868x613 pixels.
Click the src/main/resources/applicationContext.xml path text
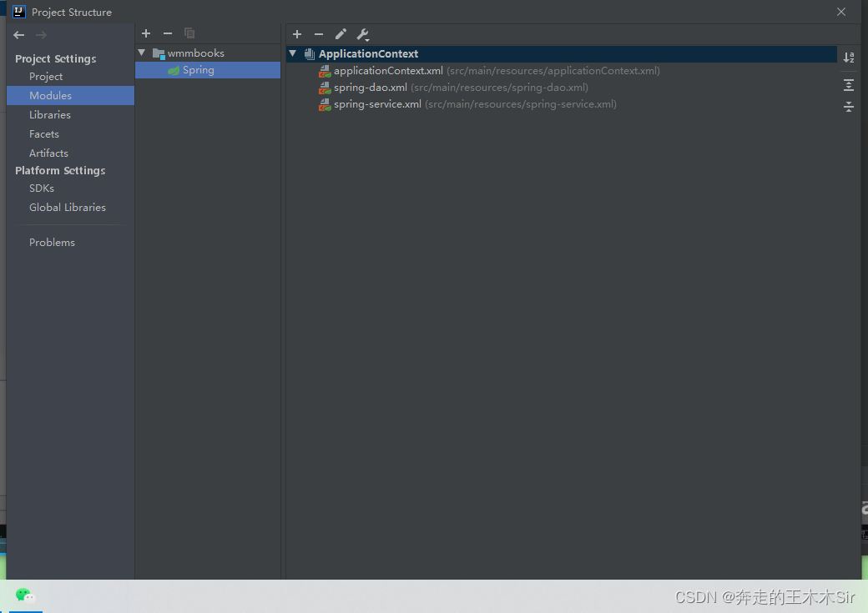(x=553, y=71)
